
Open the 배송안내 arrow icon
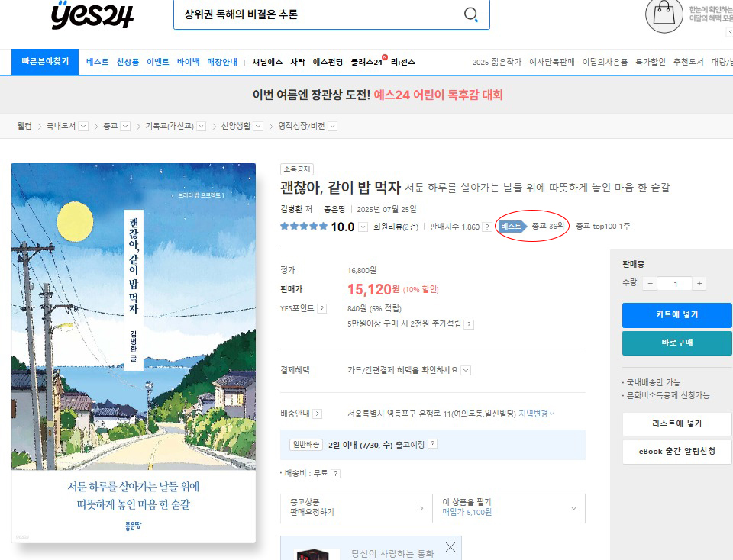(x=318, y=414)
